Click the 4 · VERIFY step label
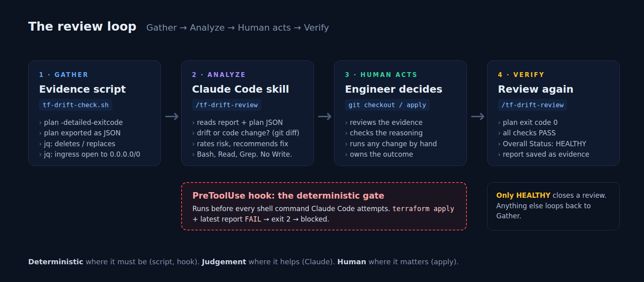 click(521, 75)
